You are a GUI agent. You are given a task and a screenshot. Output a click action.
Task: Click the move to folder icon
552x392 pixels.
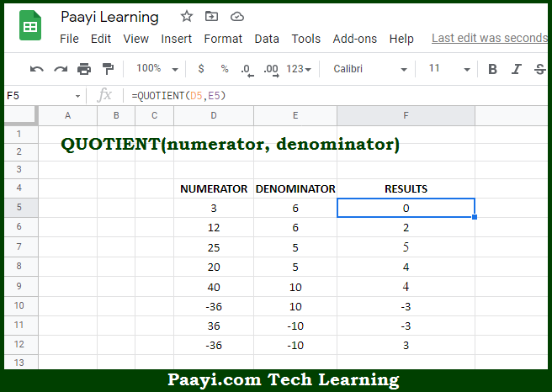pyautogui.click(x=211, y=17)
